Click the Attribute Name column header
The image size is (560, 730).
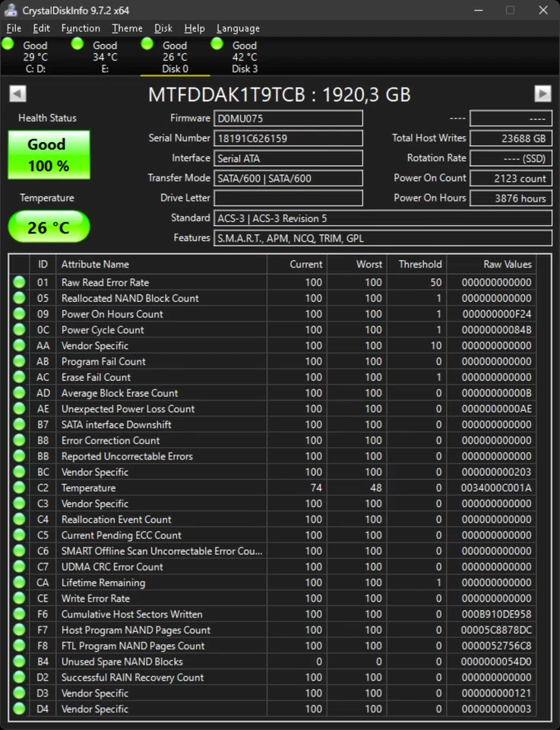point(161,264)
